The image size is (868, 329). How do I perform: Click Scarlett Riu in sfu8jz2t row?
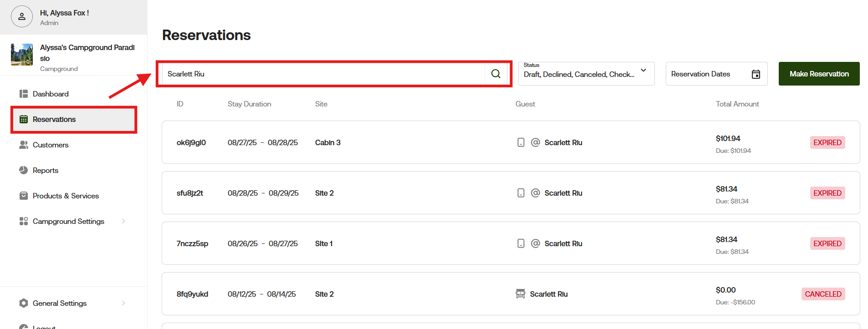[x=563, y=193]
